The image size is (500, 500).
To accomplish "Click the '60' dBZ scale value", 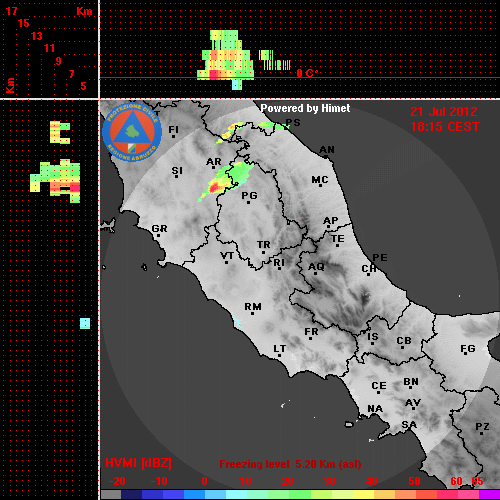I will coord(456,481).
